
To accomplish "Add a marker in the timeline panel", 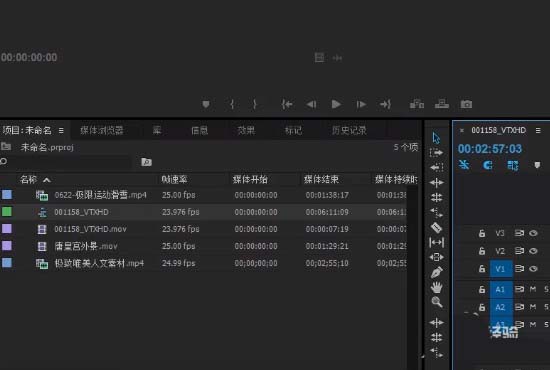I will point(537,165).
